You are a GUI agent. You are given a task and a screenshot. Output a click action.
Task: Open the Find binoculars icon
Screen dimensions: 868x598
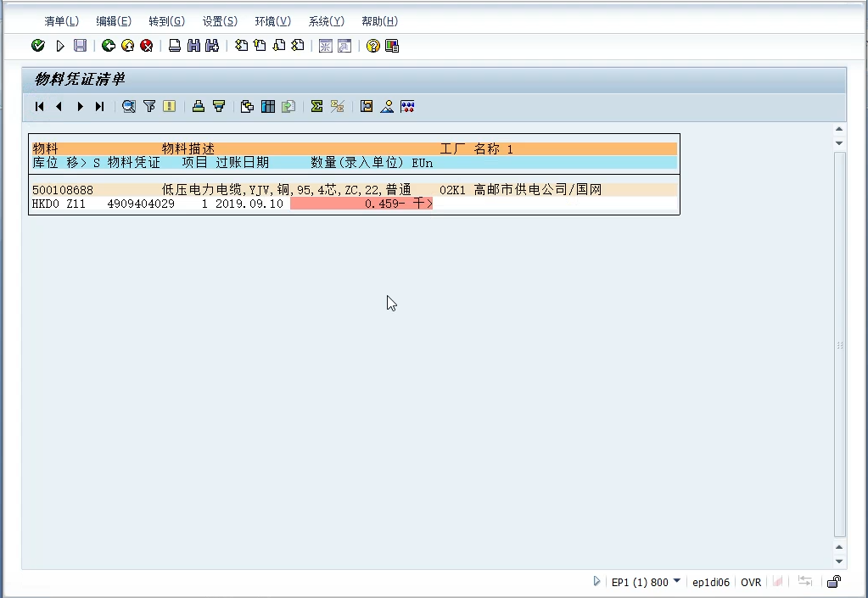coord(193,46)
